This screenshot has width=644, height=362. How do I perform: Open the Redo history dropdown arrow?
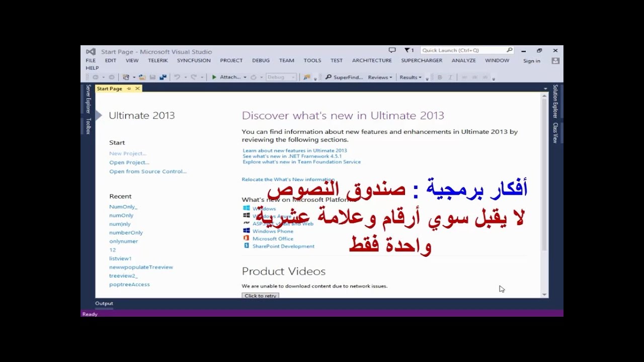(x=202, y=77)
